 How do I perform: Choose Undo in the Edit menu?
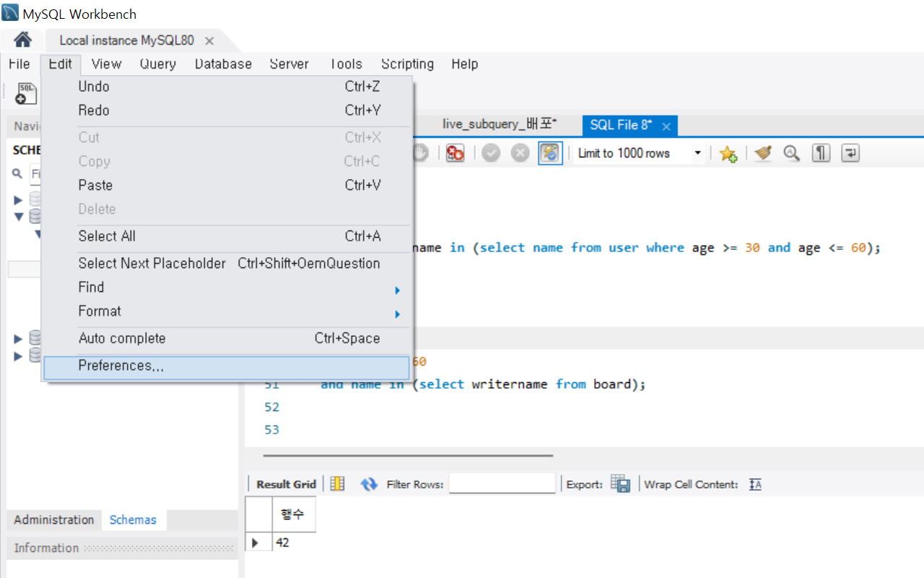click(227, 87)
